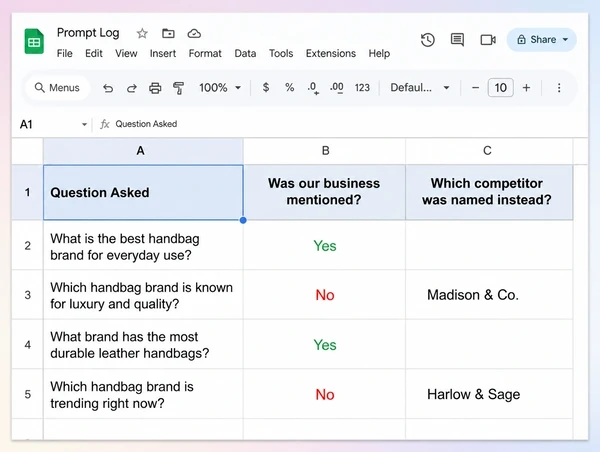Viewport: 600px width, 452px height.
Task: Select the Paint format roller icon
Action: pos(178,88)
